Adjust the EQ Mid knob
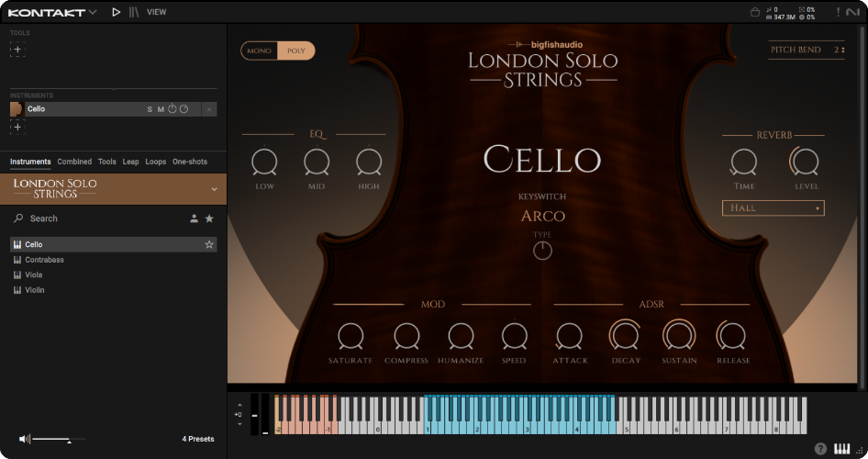Image resolution: width=868 pixels, height=459 pixels. 317,162
